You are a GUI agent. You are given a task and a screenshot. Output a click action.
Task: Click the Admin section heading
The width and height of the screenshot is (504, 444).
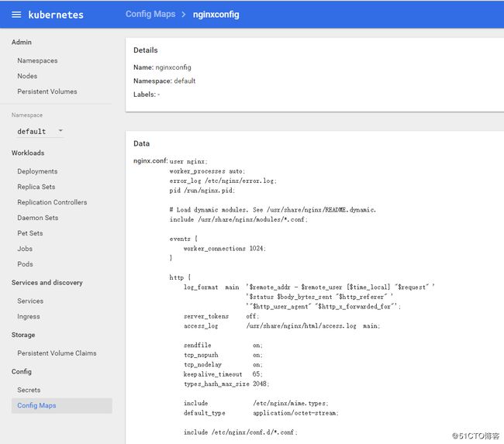tap(22, 42)
